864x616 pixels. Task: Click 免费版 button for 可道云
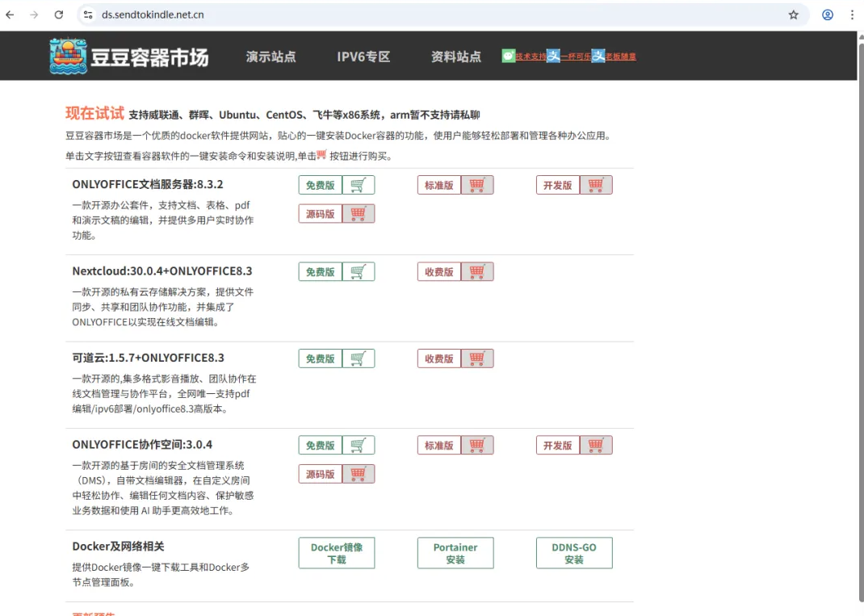coord(320,358)
